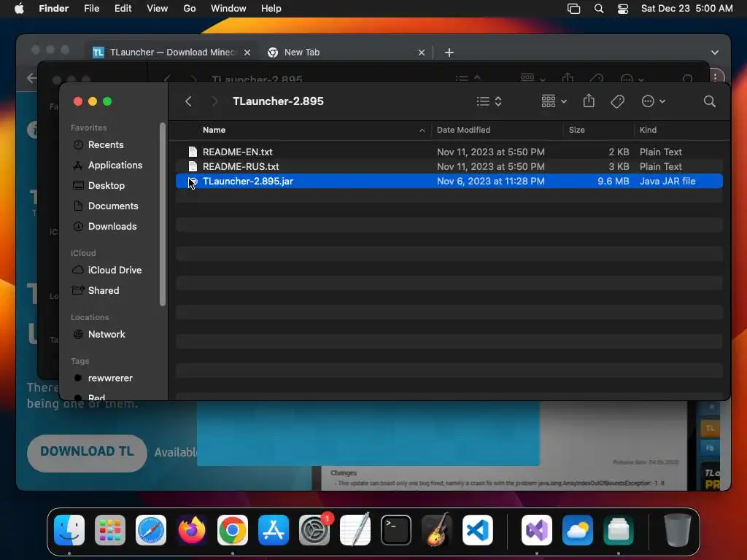Click the Share icon in Finder toolbar

(x=589, y=101)
